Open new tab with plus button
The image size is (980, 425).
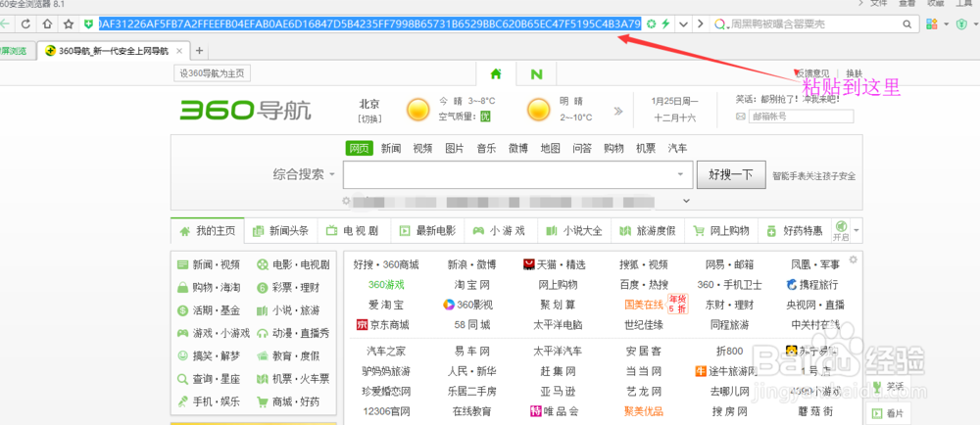coord(199,51)
